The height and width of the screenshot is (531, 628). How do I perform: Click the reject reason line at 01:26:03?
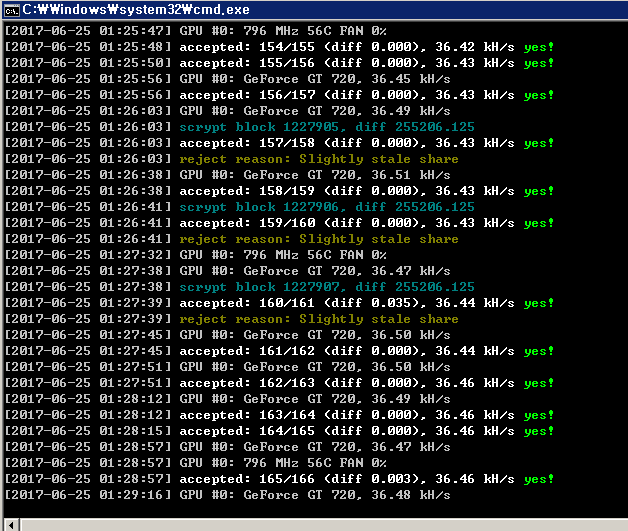tap(231, 159)
